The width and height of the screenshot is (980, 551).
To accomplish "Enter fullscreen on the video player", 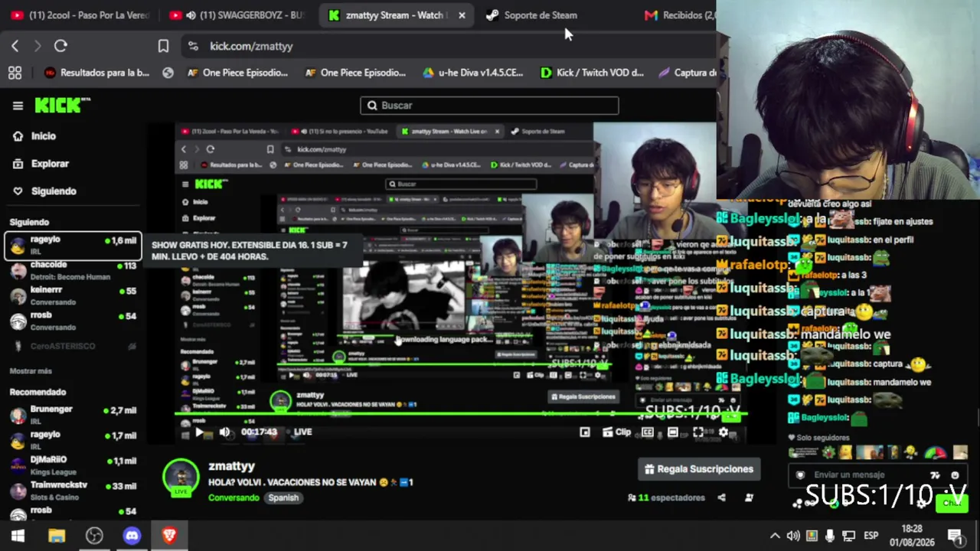I will (x=698, y=432).
